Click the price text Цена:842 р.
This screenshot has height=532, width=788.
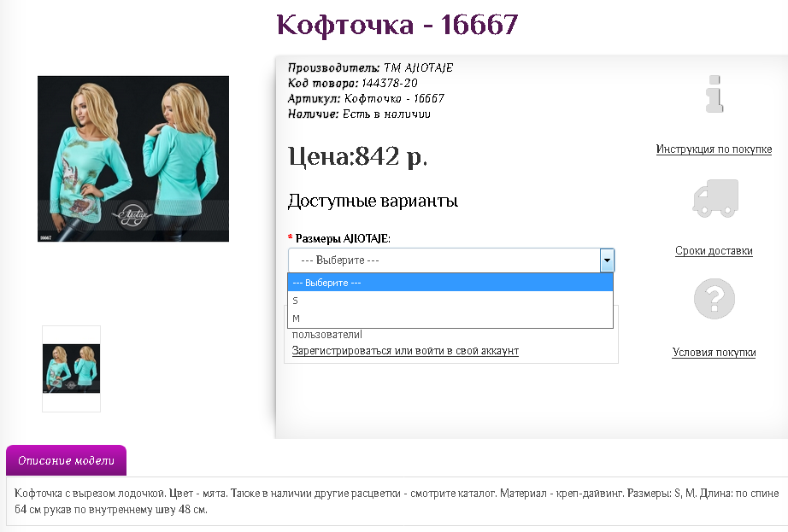(358, 156)
